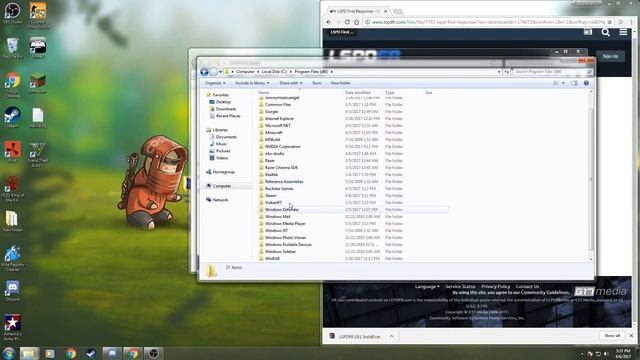The height and width of the screenshot is (360, 640).
Task: Open the media player taskbar icon
Action: pyautogui.click(x=50, y=353)
